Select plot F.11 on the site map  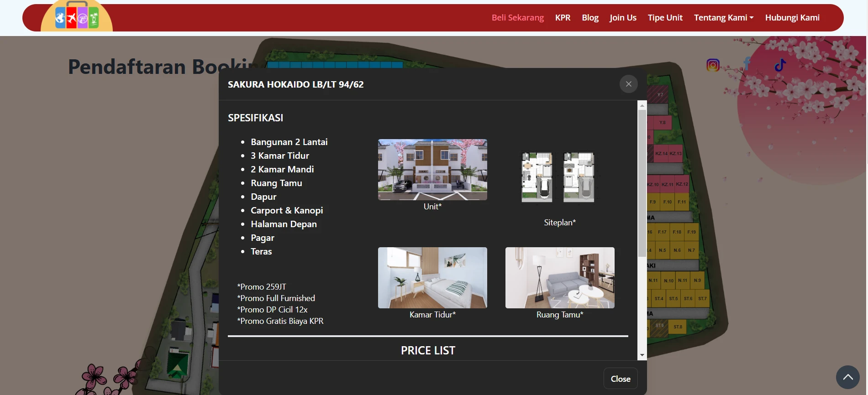(x=682, y=202)
